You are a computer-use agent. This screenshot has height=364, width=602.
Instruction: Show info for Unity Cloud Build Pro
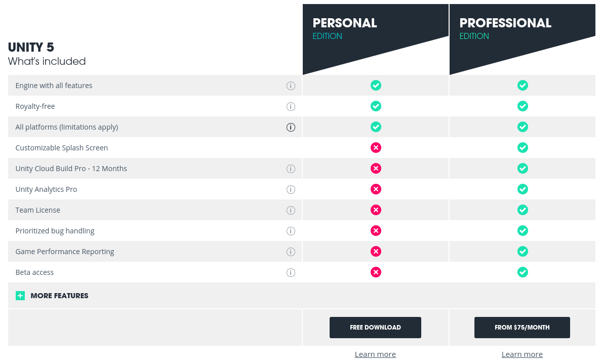coord(291,169)
